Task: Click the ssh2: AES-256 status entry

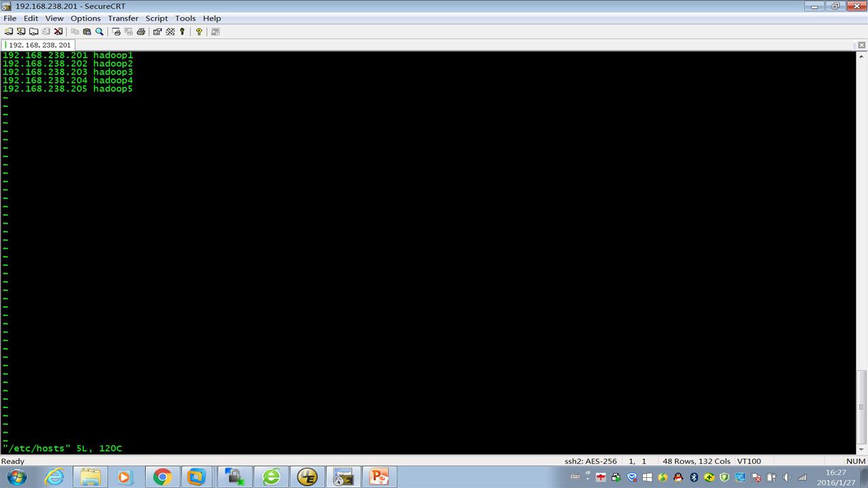Action: (591, 461)
